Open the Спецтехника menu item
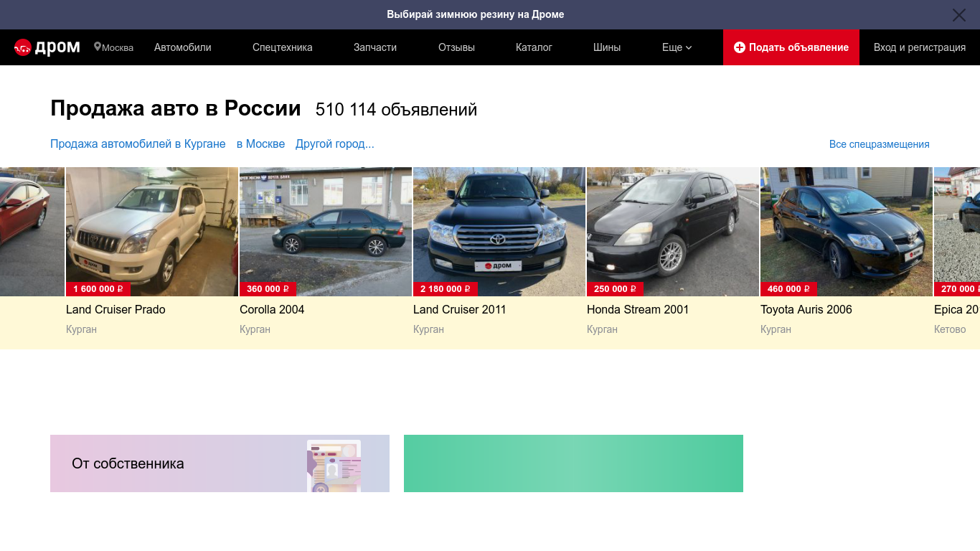This screenshot has height=551, width=980. point(283,47)
